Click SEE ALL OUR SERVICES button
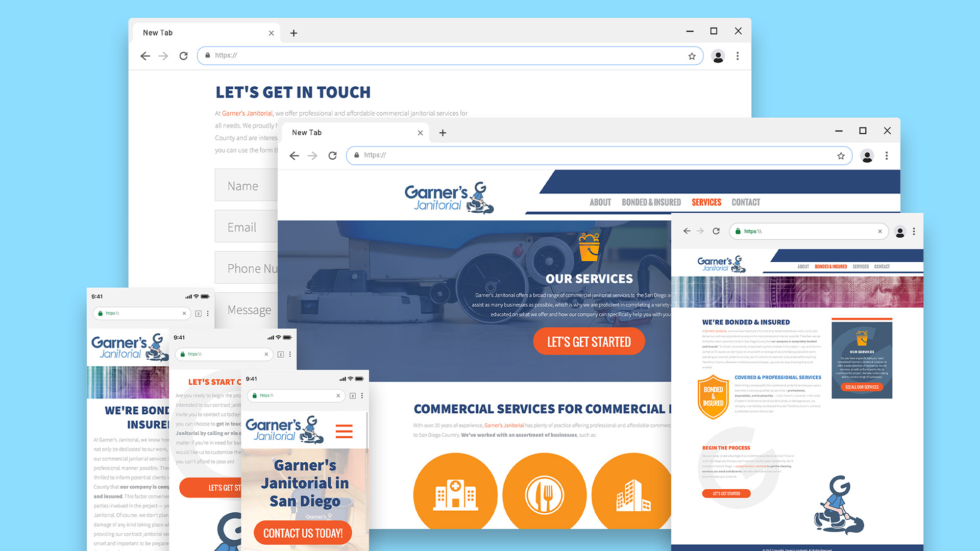The height and width of the screenshot is (551, 980). tap(862, 387)
